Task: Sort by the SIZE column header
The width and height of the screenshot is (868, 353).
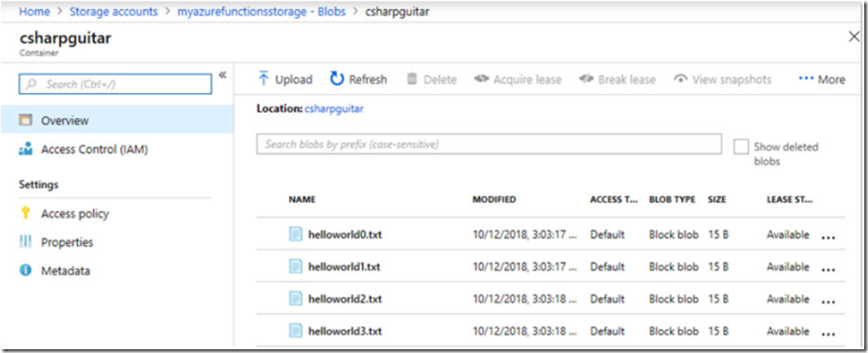Action: click(717, 199)
